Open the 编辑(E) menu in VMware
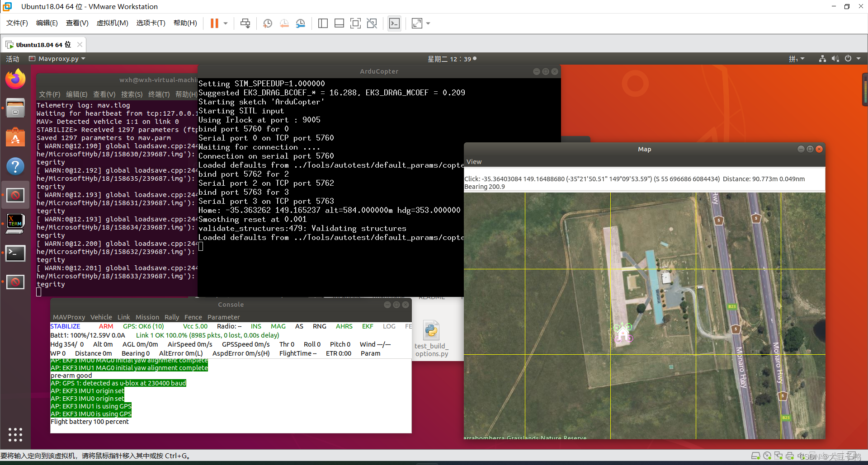 click(x=47, y=23)
